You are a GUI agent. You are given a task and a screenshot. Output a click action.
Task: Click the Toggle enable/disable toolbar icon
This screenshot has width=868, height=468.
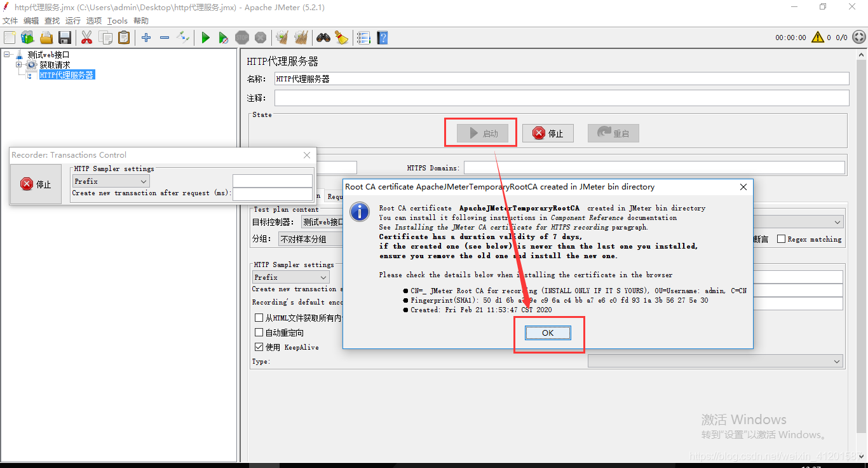pos(183,38)
